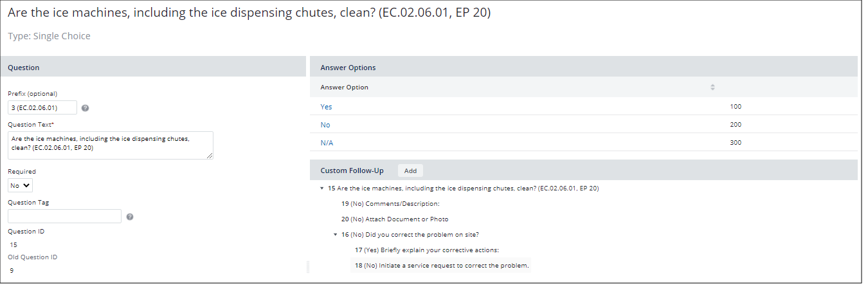
Task: Select follow-up 17 corrective actions
Action: (x=427, y=250)
